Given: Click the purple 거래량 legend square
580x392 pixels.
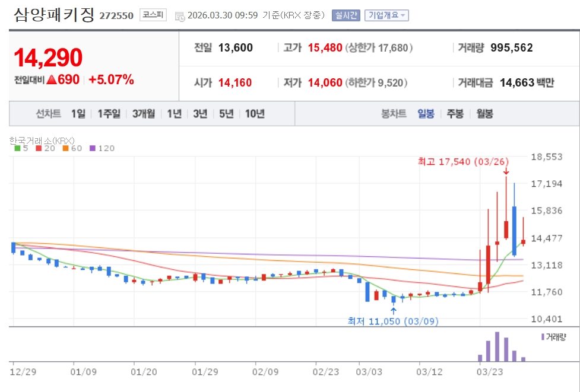Looking at the screenshot, I should tap(542, 337).
